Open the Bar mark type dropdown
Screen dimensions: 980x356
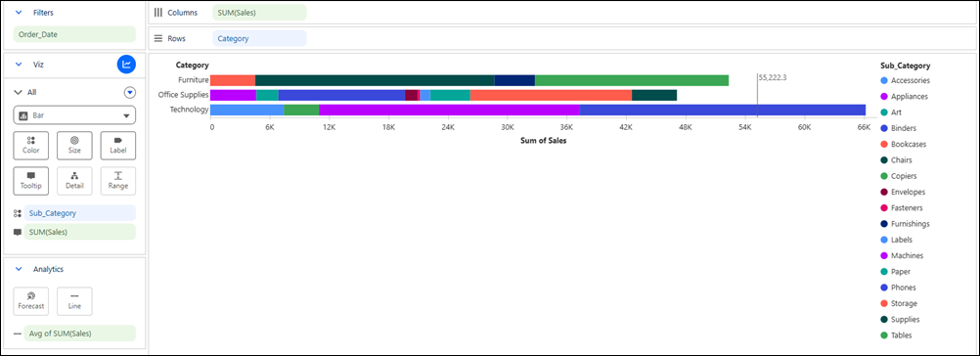[74, 115]
